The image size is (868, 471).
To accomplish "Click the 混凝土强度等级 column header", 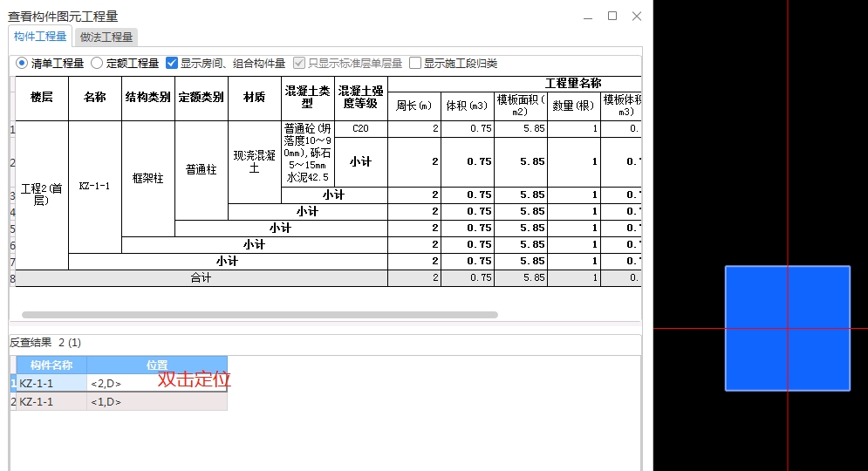I will [360, 98].
